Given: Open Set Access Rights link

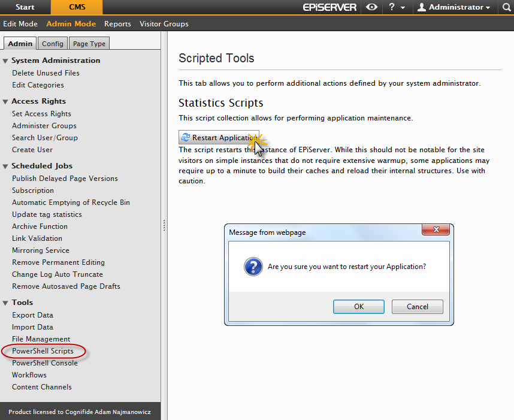Looking at the screenshot, I should [41, 114].
